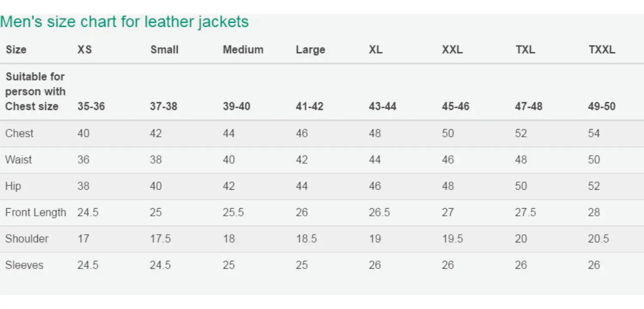Click the Chest value 54 for TXXL

point(594,133)
